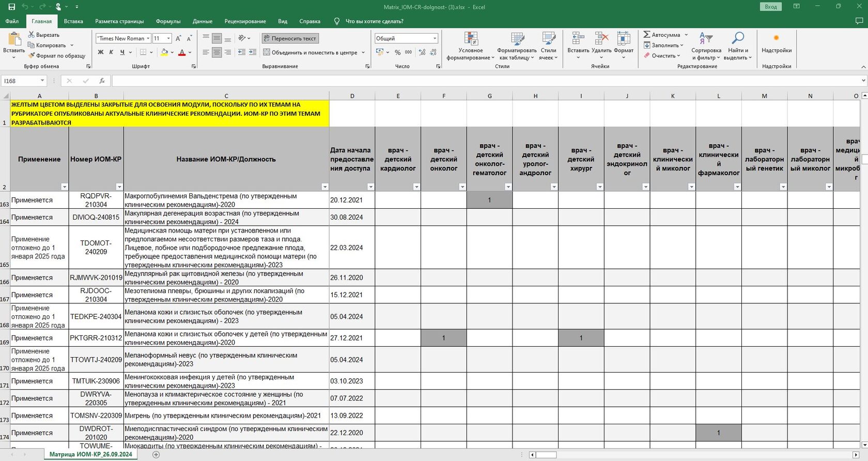This screenshot has height=461, width=868.
Task: Click Format cells (Формат) icon
Action: [624, 39]
